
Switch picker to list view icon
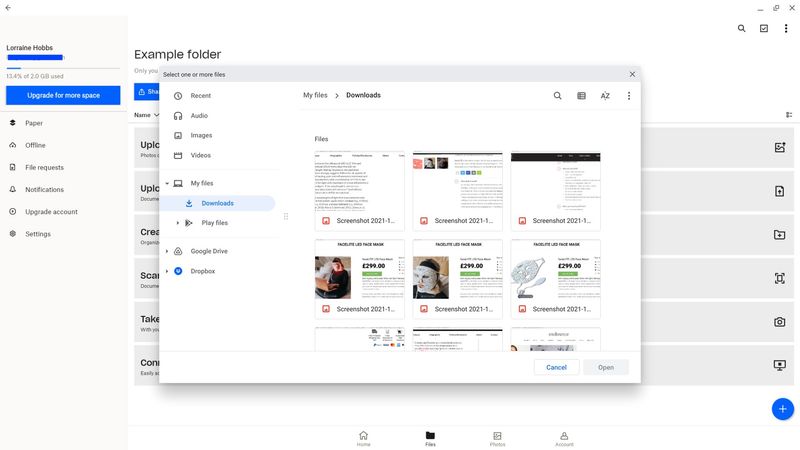point(581,95)
